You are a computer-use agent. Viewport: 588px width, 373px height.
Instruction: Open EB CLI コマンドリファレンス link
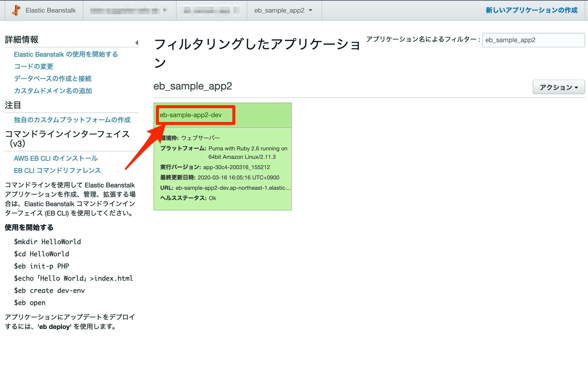click(57, 171)
